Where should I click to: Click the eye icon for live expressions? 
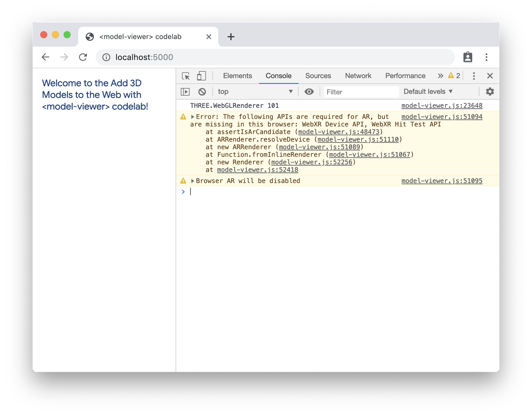pos(309,92)
